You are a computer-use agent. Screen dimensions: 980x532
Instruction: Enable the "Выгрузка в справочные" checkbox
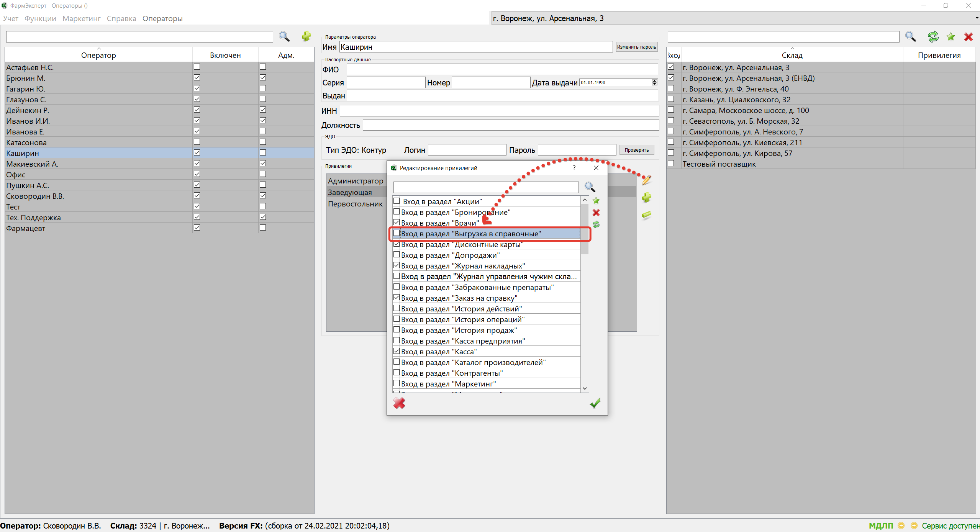397,233
